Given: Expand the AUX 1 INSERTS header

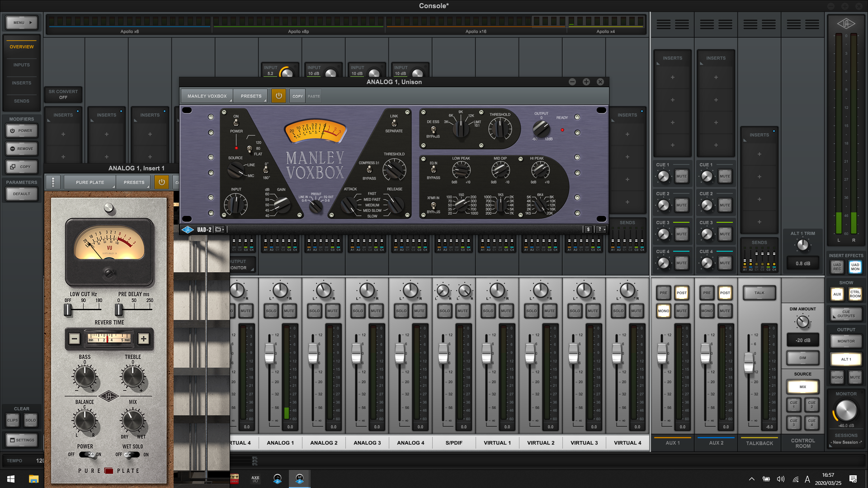Looking at the screenshot, I should 672,58.
